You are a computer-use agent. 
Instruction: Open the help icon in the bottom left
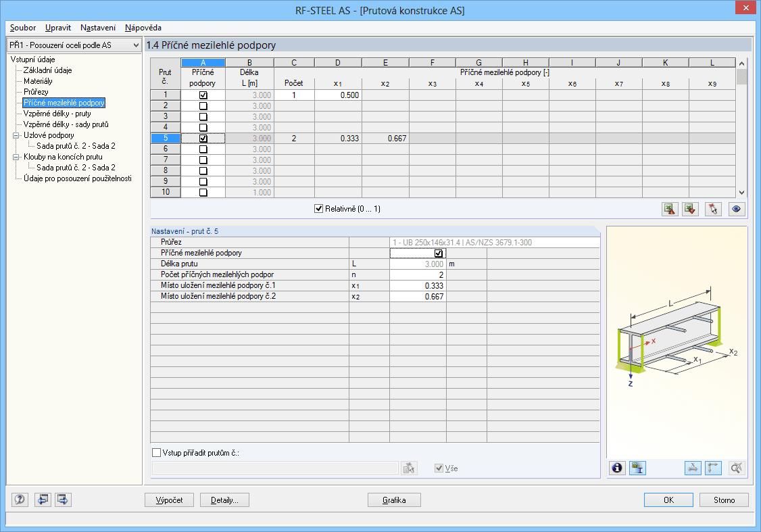[20, 500]
